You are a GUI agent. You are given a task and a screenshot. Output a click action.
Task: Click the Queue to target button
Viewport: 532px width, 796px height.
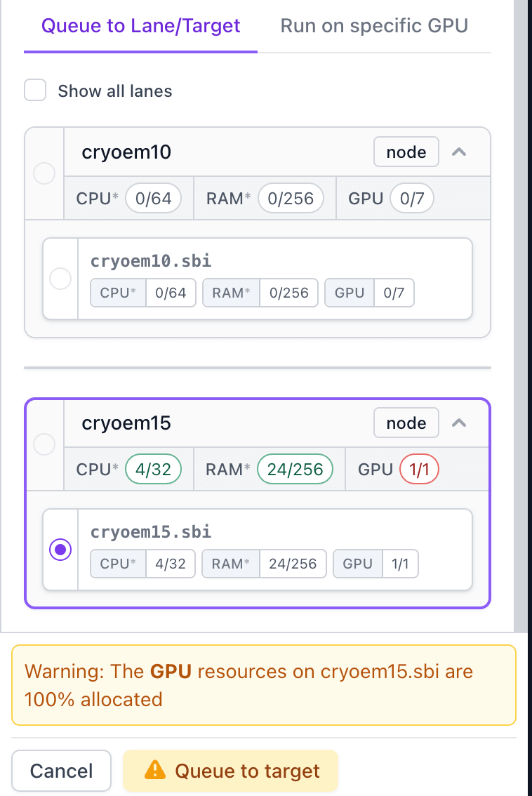click(230, 771)
